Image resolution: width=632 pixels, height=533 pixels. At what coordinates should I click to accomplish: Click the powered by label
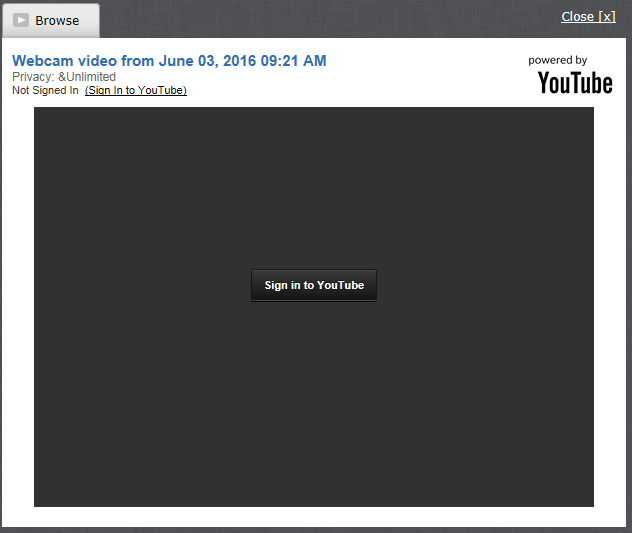(x=557, y=60)
